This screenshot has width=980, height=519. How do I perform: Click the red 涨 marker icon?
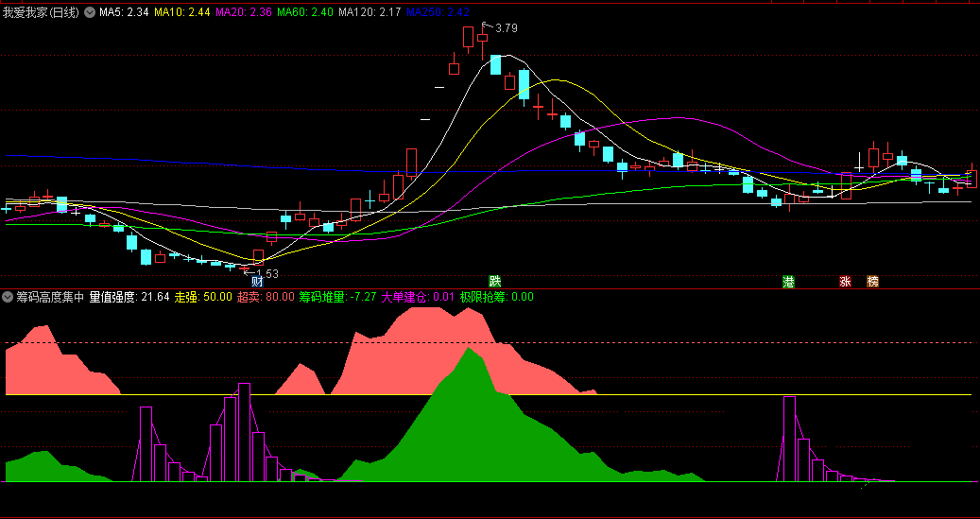point(845,282)
